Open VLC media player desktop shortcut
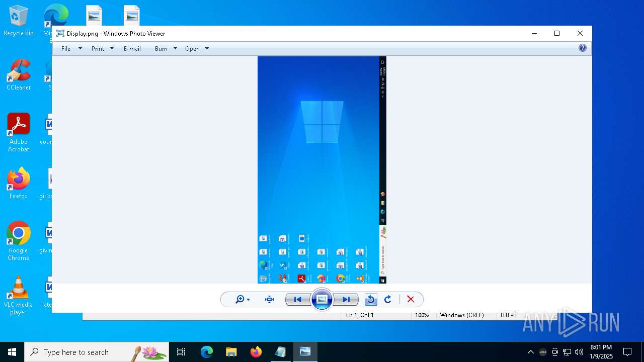The height and width of the screenshot is (362, 644). 19,296
